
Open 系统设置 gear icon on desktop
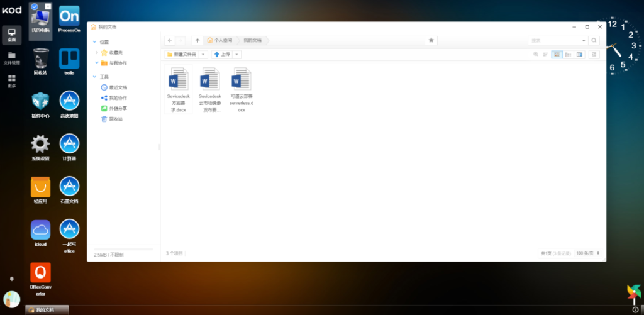tap(40, 148)
